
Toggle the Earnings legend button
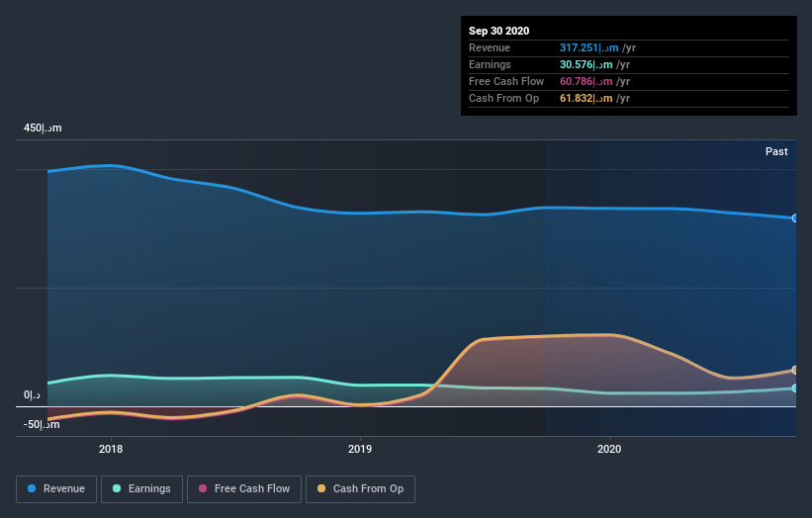point(141,489)
